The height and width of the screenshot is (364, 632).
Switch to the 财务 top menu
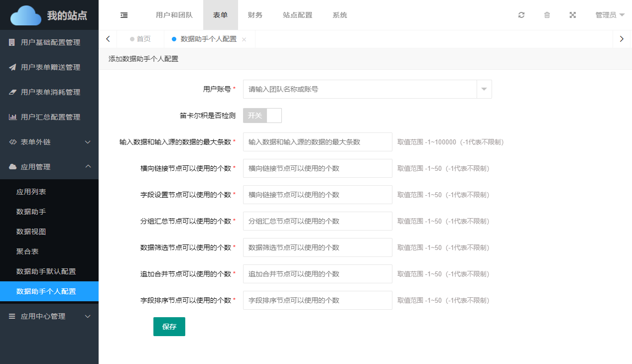point(255,15)
